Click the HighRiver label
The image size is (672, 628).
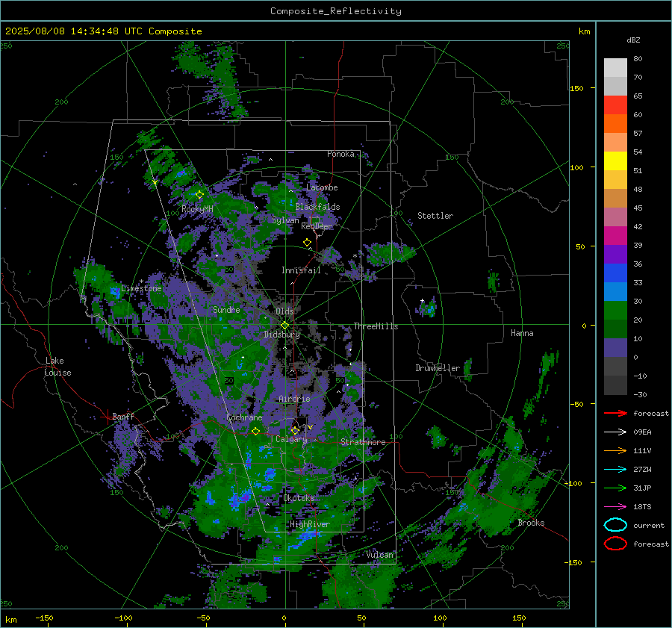point(309,524)
